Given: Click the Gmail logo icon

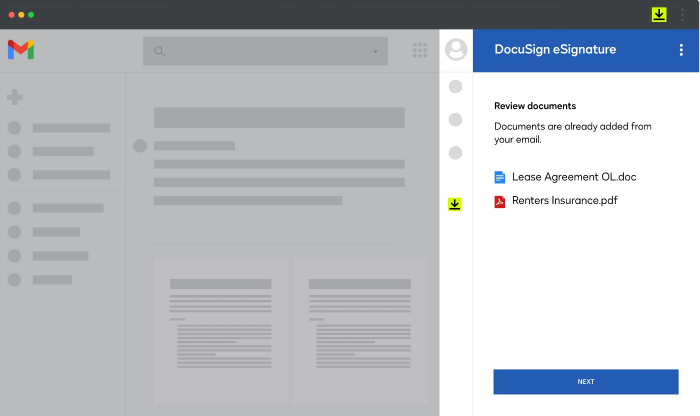Looking at the screenshot, I should coord(21,50).
